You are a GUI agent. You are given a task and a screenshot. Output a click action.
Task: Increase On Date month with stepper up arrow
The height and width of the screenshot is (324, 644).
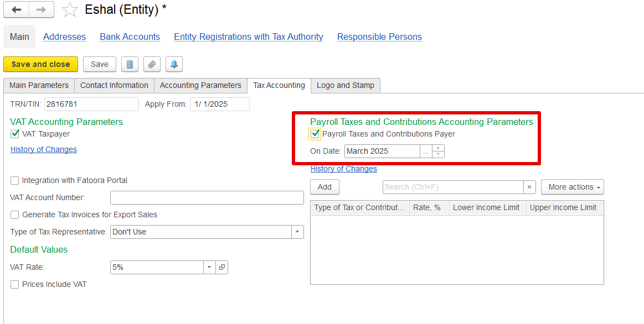tap(438, 148)
